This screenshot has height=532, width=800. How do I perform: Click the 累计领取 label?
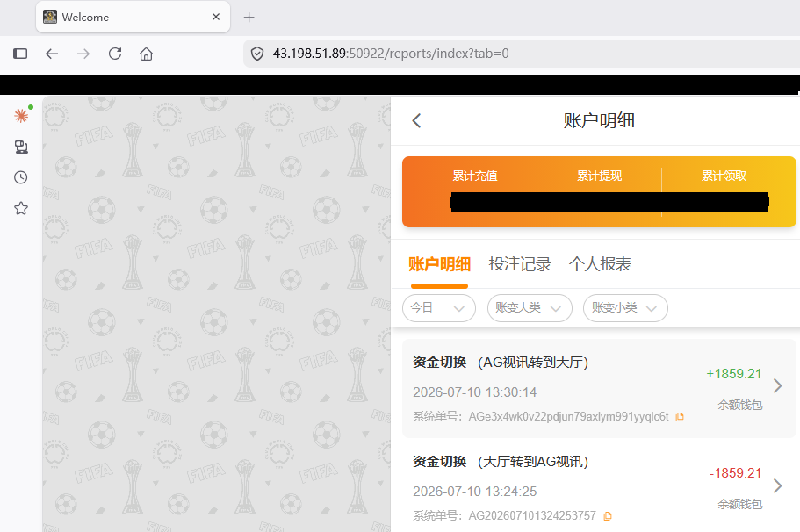[x=724, y=176]
